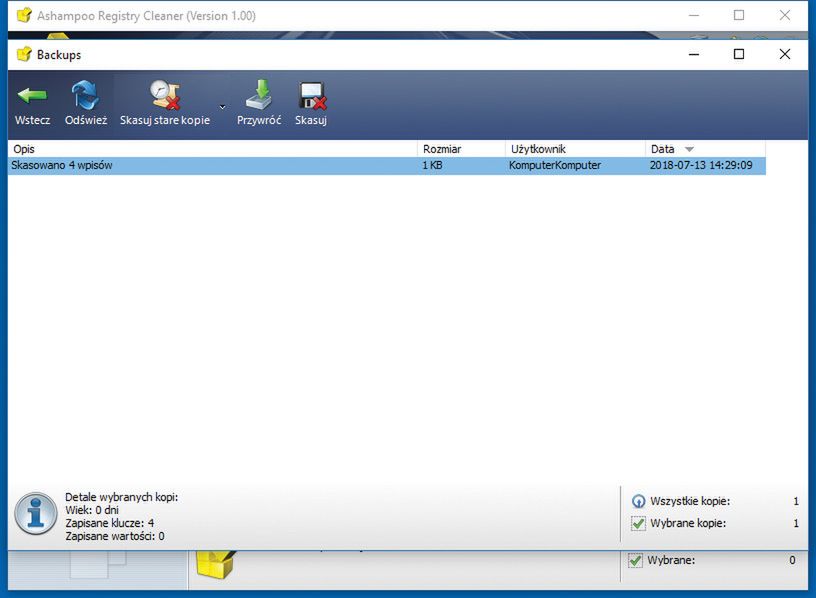Toggle sort order on Data column
The width and height of the screenshot is (816, 598).
point(705,149)
